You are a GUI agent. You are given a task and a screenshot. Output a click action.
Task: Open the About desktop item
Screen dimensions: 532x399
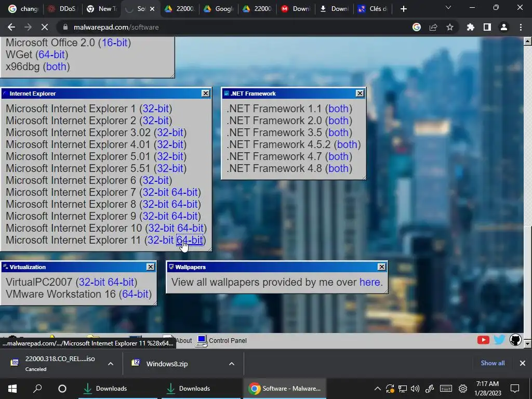click(x=178, y=341)
